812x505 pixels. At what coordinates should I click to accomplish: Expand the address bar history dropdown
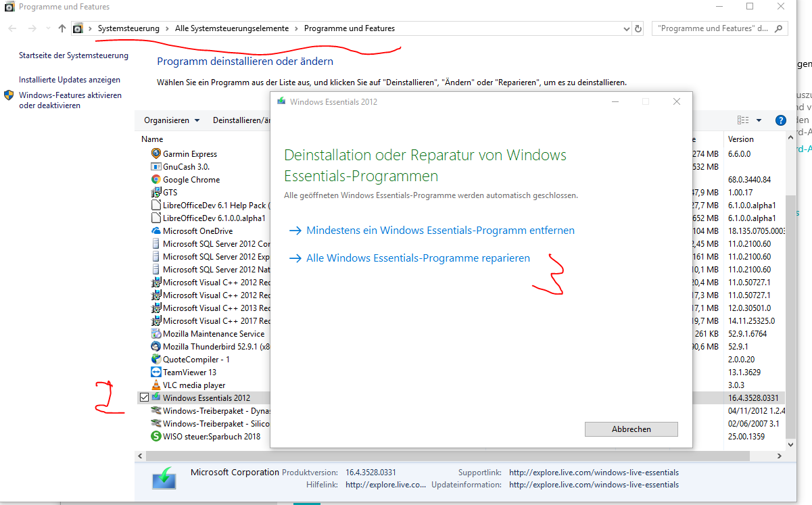pyautogui.click(x=626, y=28)
